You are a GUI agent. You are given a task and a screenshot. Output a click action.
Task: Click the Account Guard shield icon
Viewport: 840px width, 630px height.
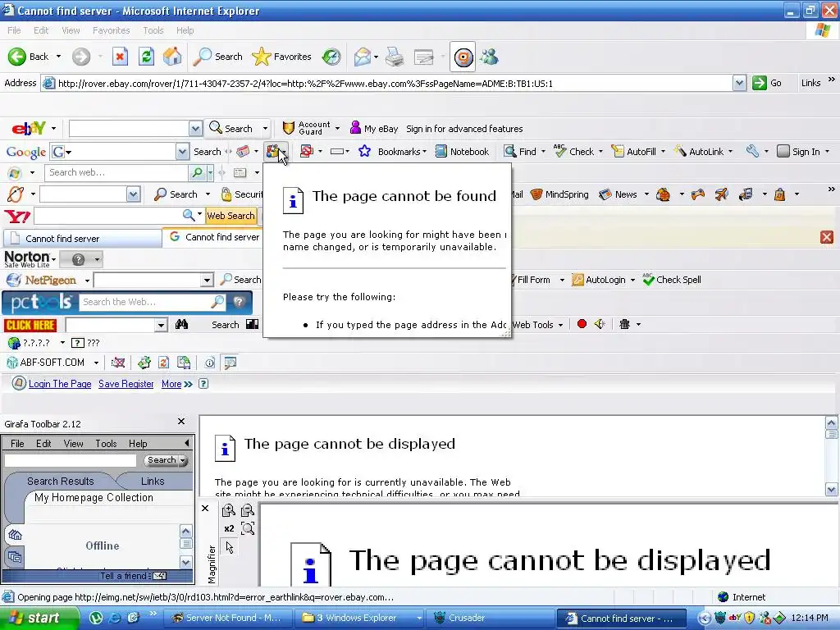(x=289, y=128)
